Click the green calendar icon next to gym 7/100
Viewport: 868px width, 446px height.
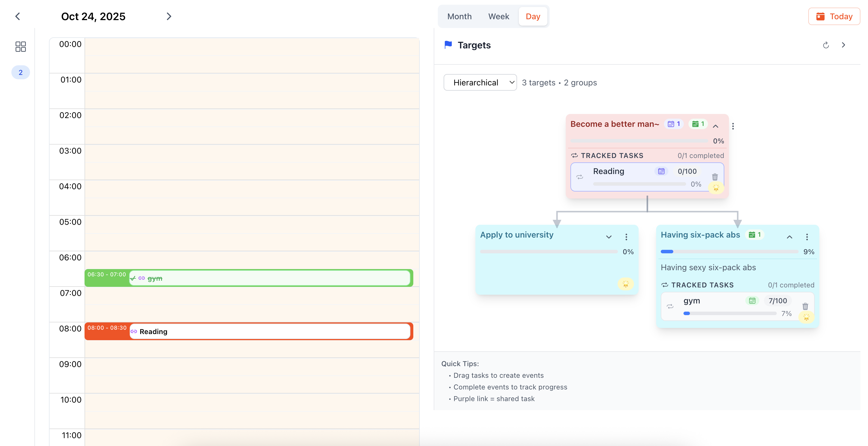point(752,301)
